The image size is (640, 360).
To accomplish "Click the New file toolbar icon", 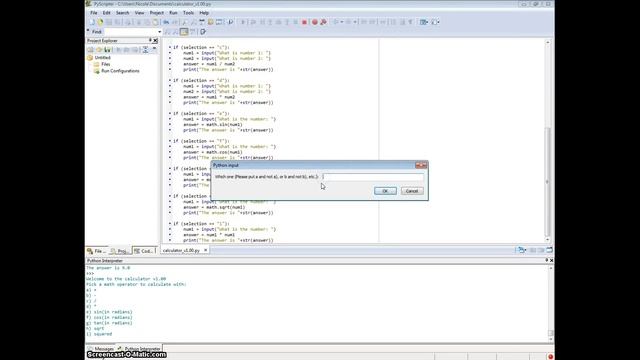I will point(92,22).
